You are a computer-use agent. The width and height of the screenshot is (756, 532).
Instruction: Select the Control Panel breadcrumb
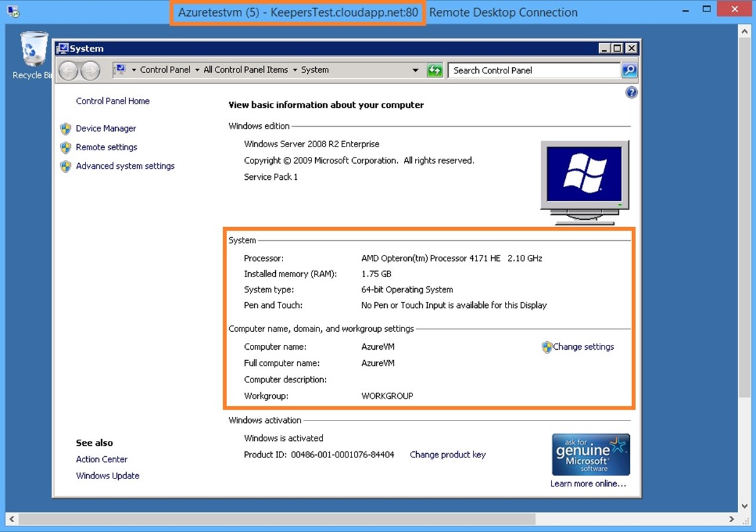[165, 70]
